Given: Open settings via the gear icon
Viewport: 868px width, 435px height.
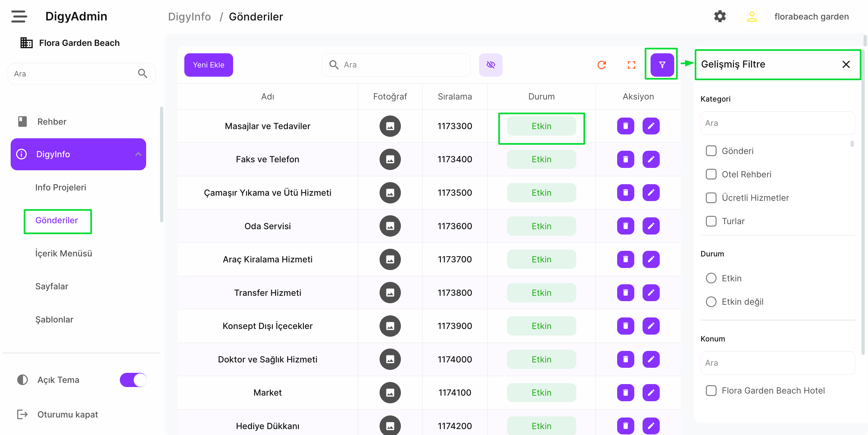Looking at the screenshot, I should tap(720, 16).
